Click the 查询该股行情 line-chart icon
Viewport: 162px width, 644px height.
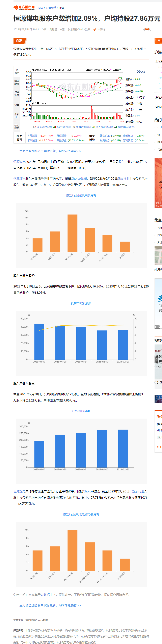pos(35,127)
